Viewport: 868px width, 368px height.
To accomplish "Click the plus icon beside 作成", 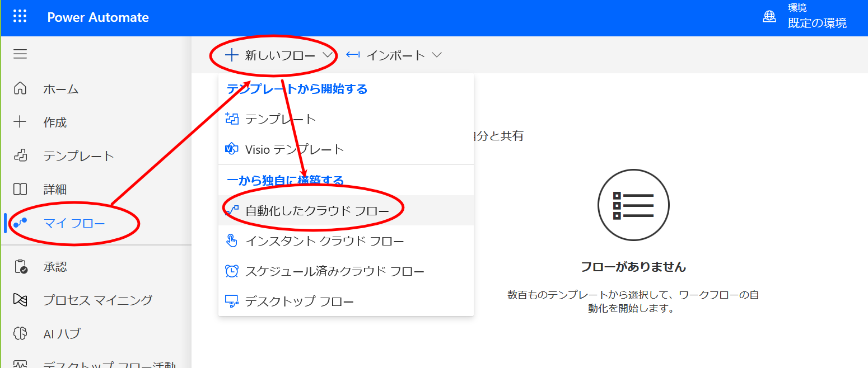I will point(20,122).
